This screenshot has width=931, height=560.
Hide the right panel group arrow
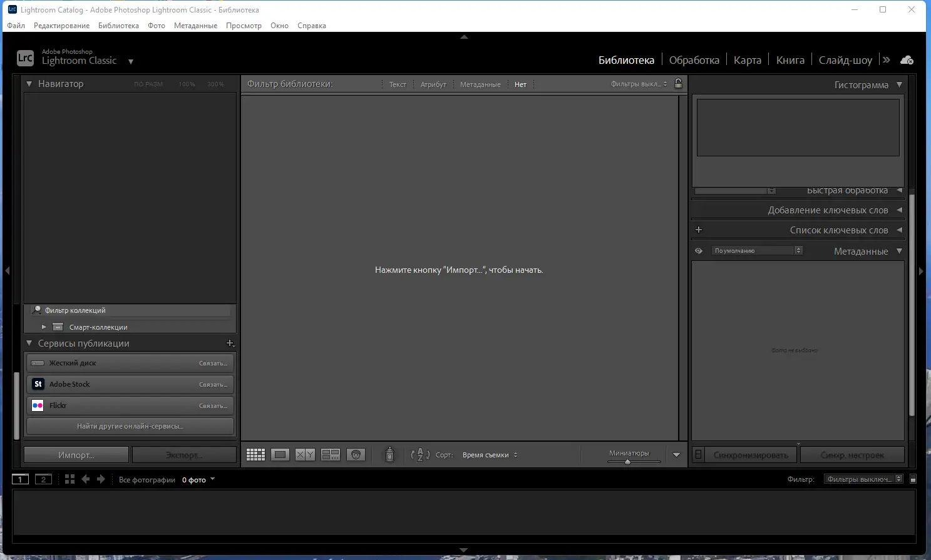coord(921,271)
